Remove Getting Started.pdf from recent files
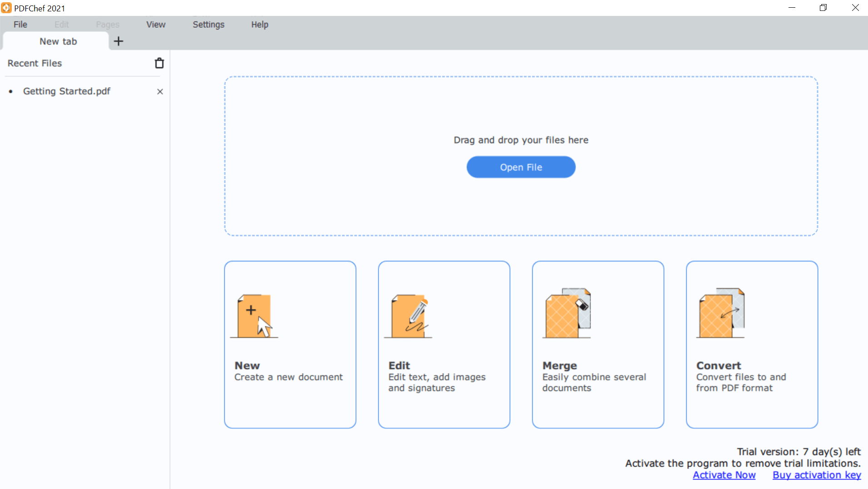Screen dimensions: 868x489 160,91
